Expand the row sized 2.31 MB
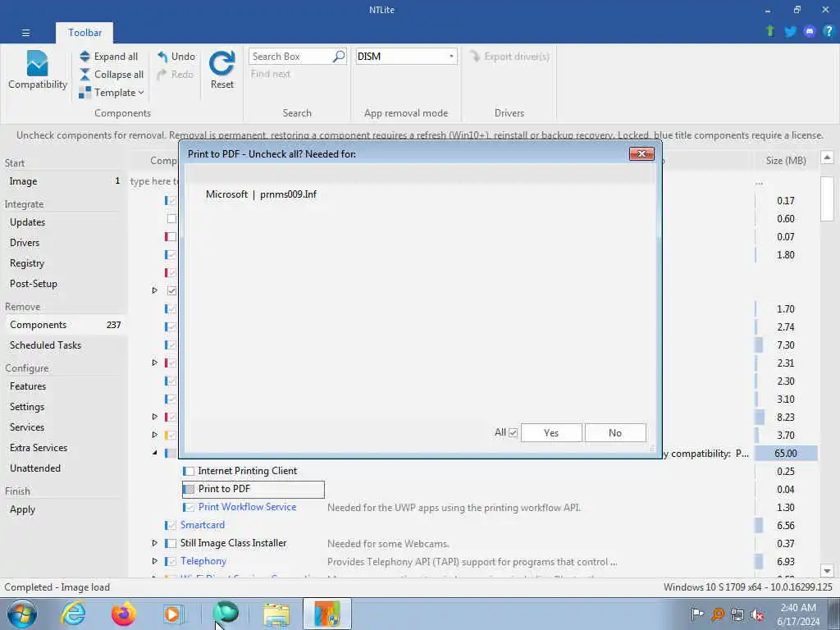Image resolution: width=840 pixels, height=630 pixels. point(155,363)
